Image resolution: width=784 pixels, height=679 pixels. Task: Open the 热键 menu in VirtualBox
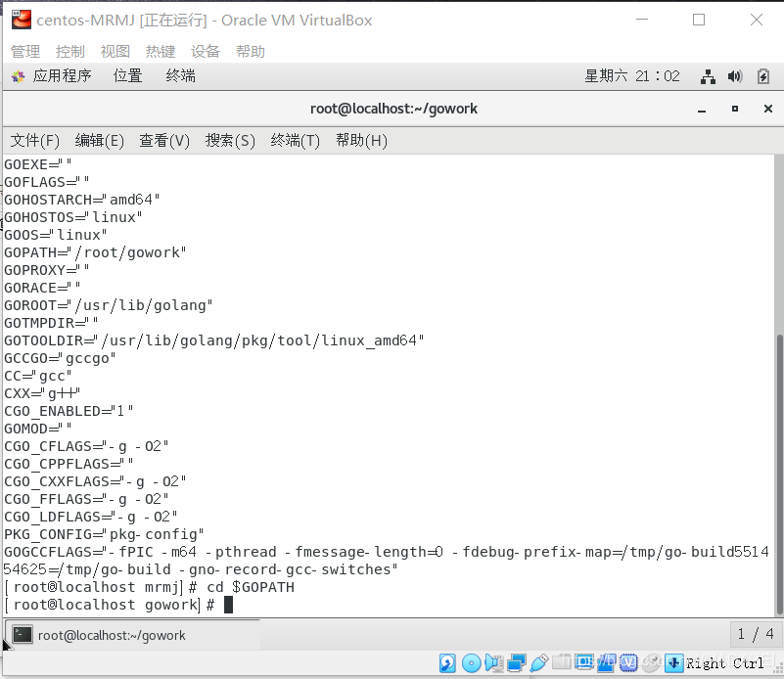tap(160, 52)
